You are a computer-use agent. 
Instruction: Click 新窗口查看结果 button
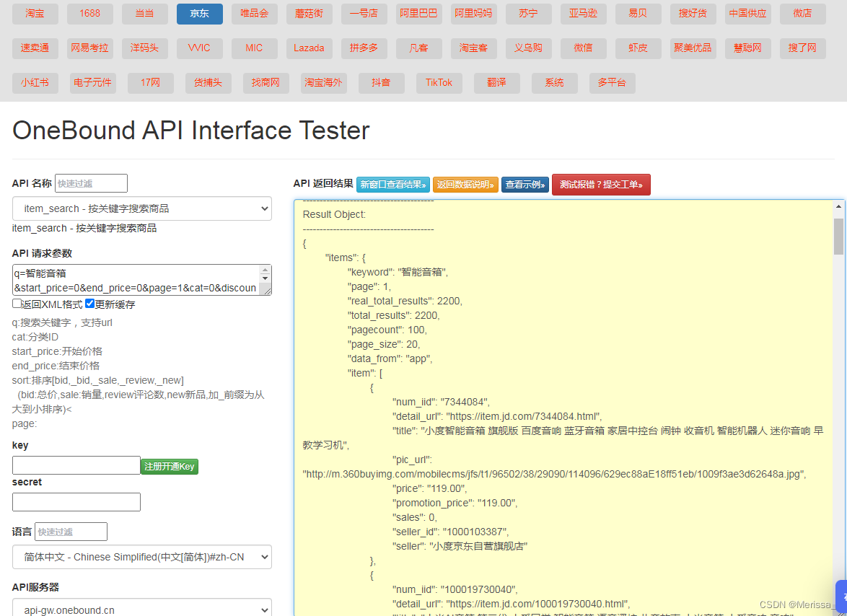click(392, 185)
